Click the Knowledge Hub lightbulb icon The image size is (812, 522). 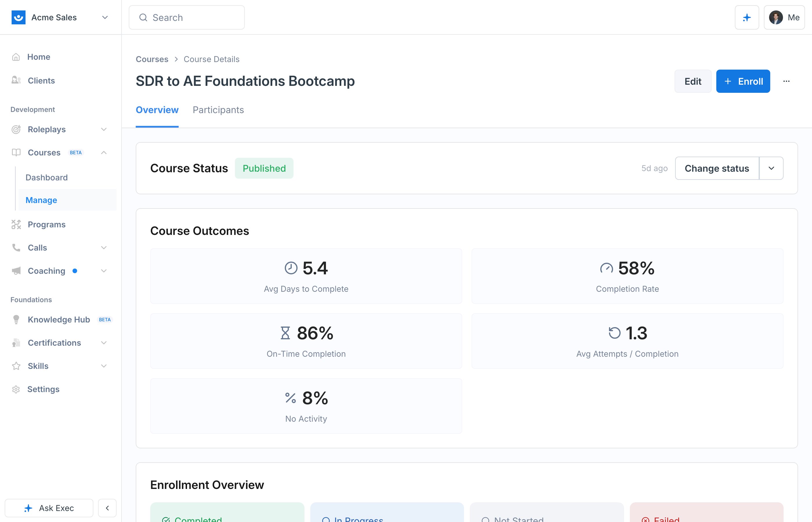click(16, 319)
